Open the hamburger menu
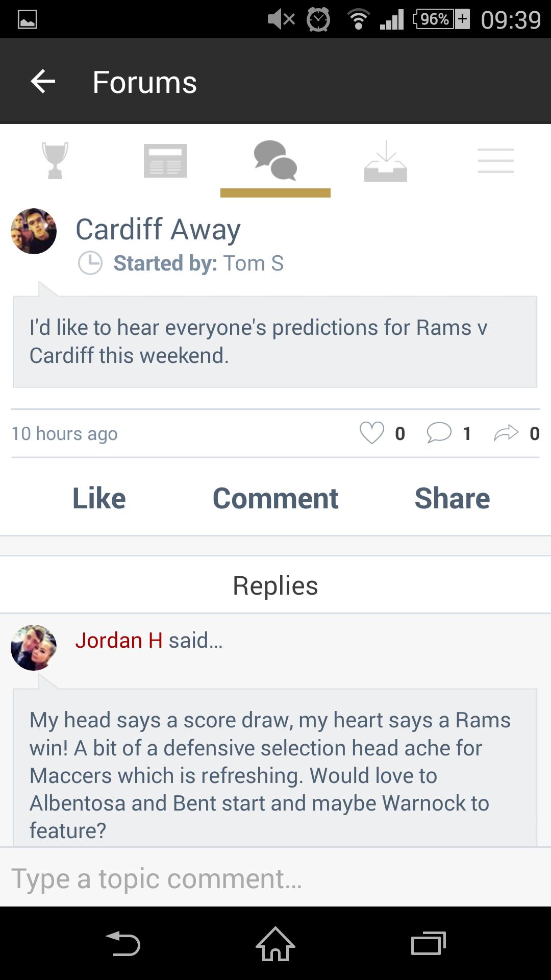The image size is (551, 980). point(495,161)
